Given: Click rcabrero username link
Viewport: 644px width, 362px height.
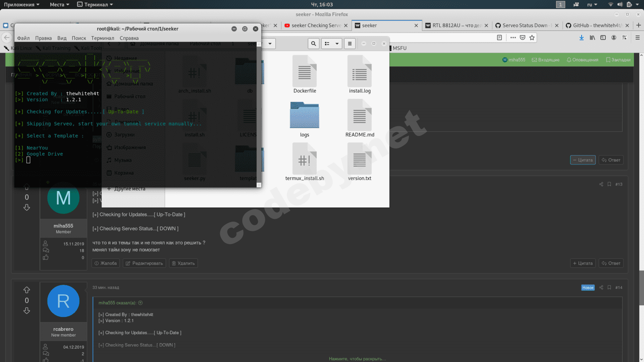Looking at the screenshot, I should click(x=63, y=329).
